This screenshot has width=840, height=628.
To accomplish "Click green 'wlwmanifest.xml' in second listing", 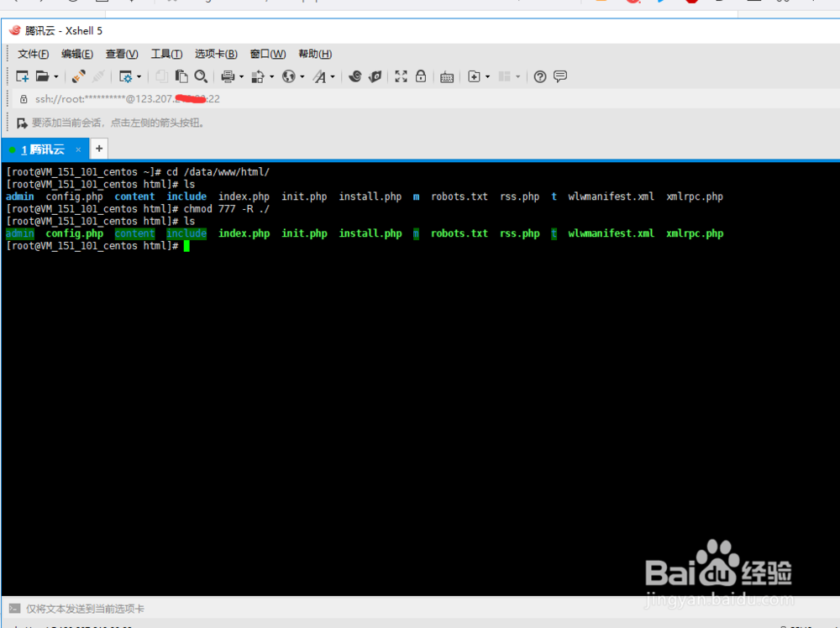I will coord(612,233).
